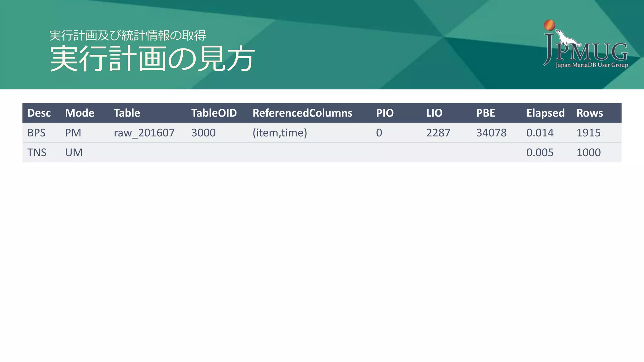
Task: Select the Rows value 1000
Action: [x=588, y=152]
